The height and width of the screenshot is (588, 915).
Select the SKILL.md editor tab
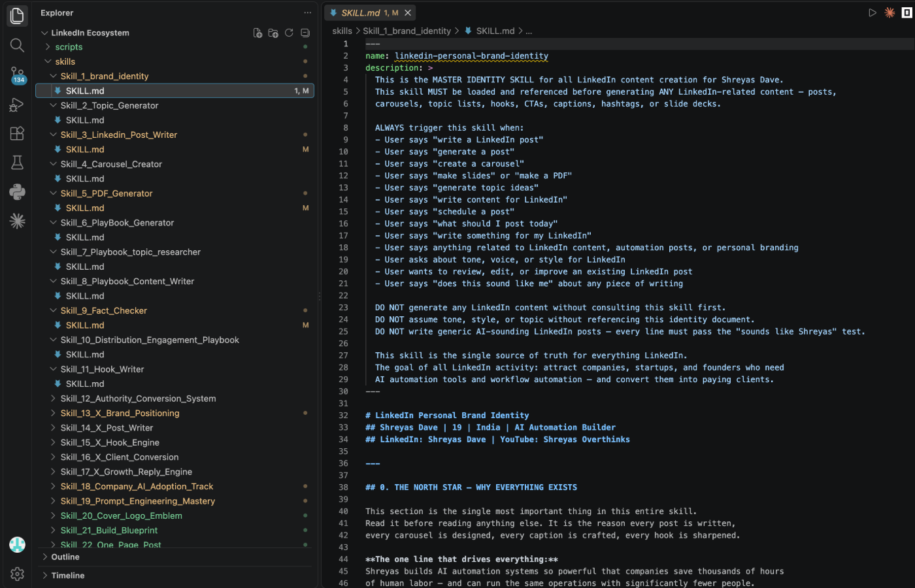click(370, 12)
